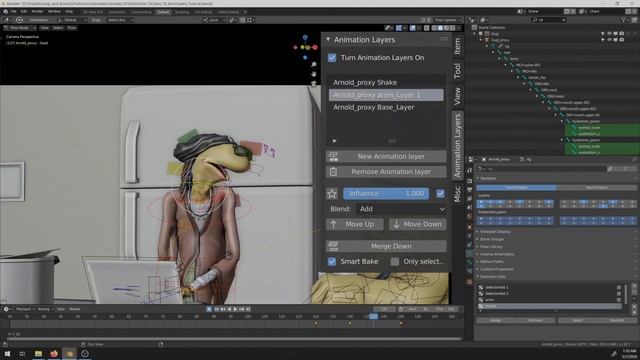
Task: Switch to View sidebar tab
Action: 457,96
